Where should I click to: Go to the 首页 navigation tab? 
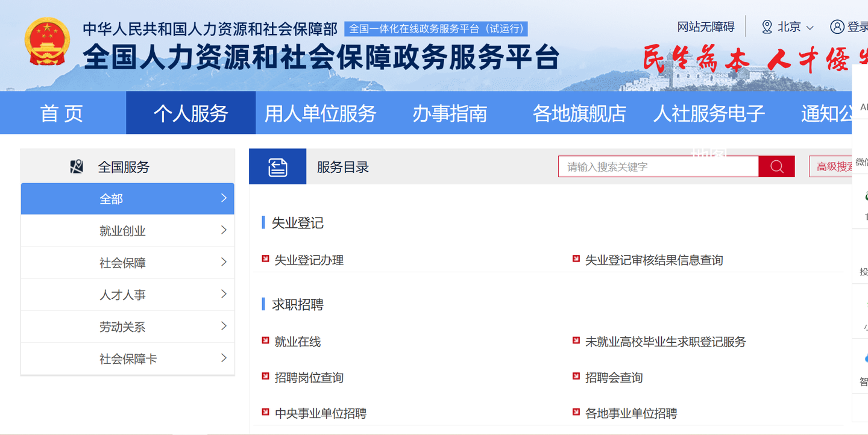[61, 113]
